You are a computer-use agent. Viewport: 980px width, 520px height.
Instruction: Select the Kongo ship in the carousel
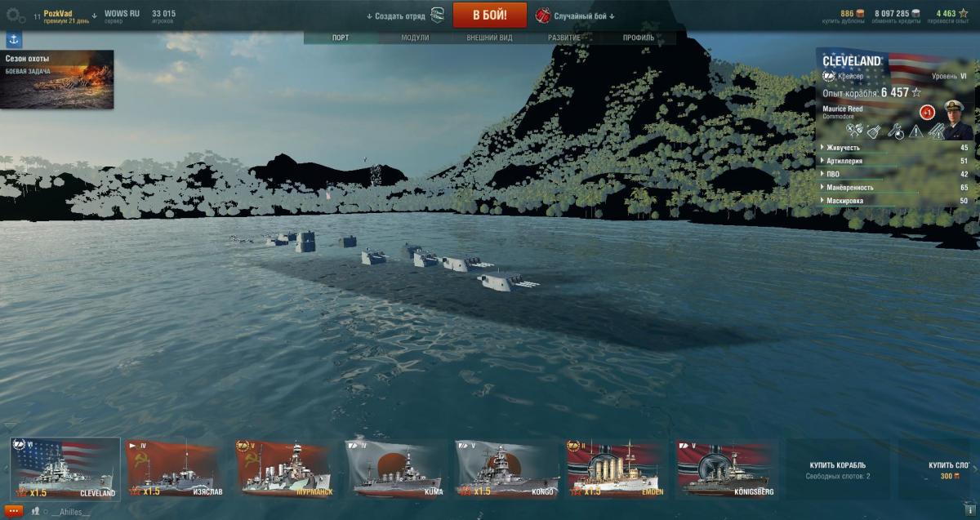[507, 469]
